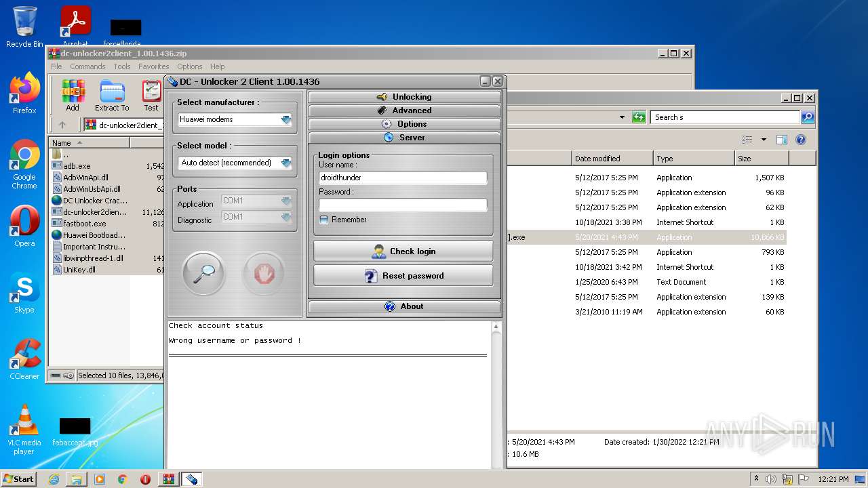
Task: Click the Password input field
Action: (x=403, y=205)
